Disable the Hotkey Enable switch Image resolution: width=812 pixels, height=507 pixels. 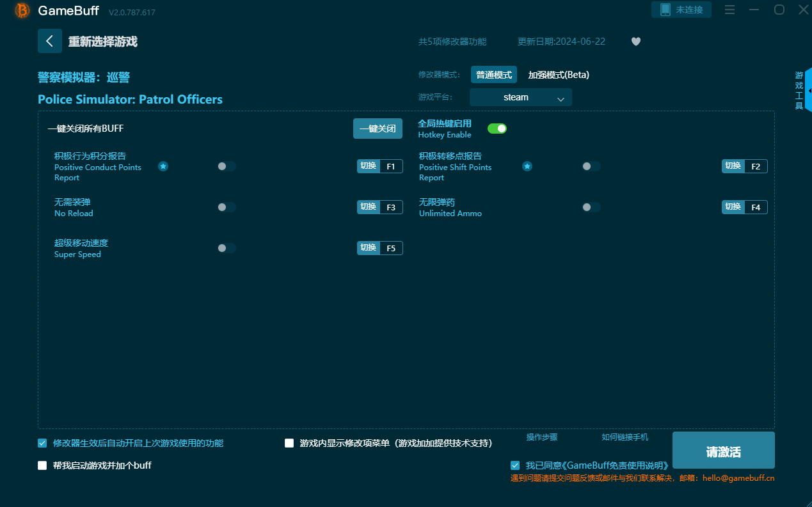coord(497,129)
